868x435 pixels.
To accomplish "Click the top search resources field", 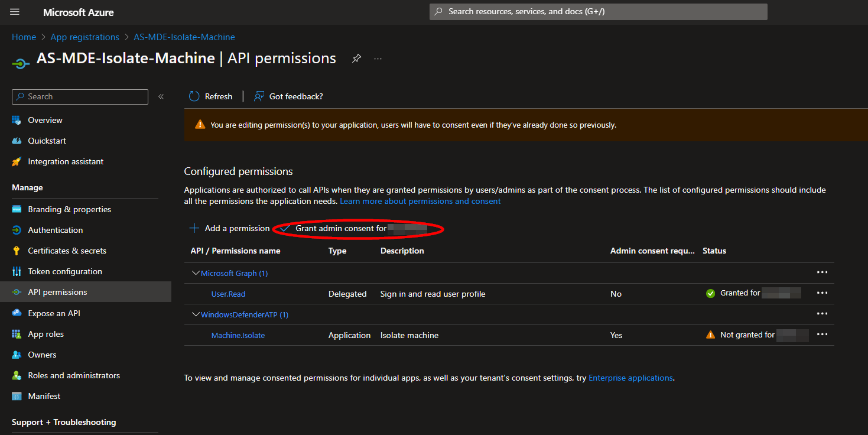I will (x=599, y=12).
